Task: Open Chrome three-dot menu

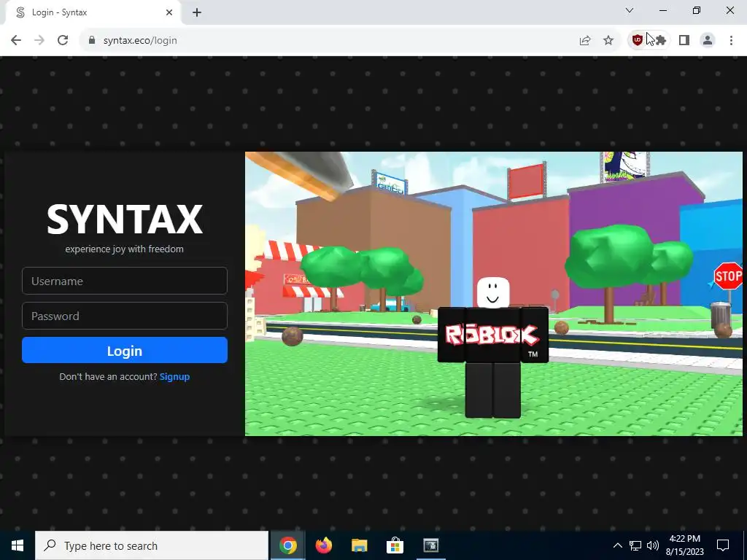Action: point(731,41)
